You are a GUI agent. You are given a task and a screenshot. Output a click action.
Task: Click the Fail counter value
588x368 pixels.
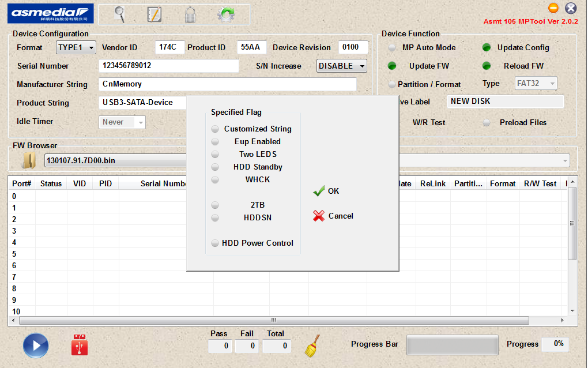247,346
